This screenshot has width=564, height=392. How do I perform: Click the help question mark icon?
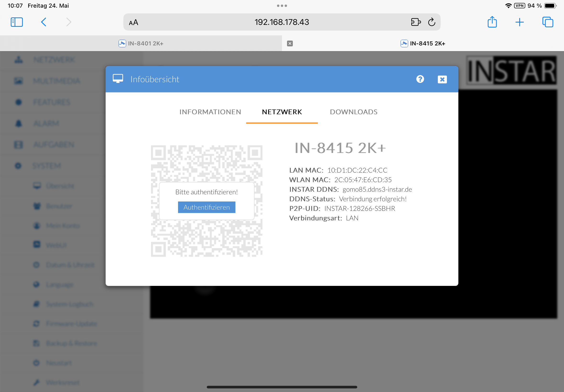[x=420, y=79]
